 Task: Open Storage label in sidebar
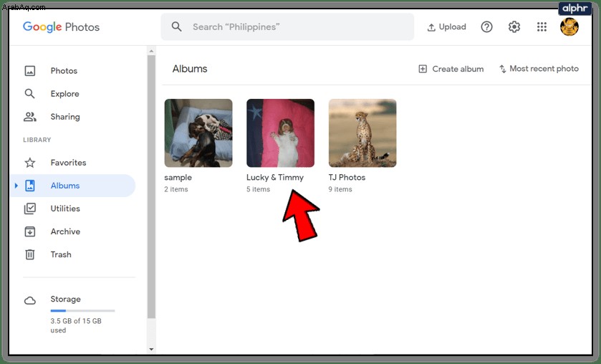(x=65, y=300)
